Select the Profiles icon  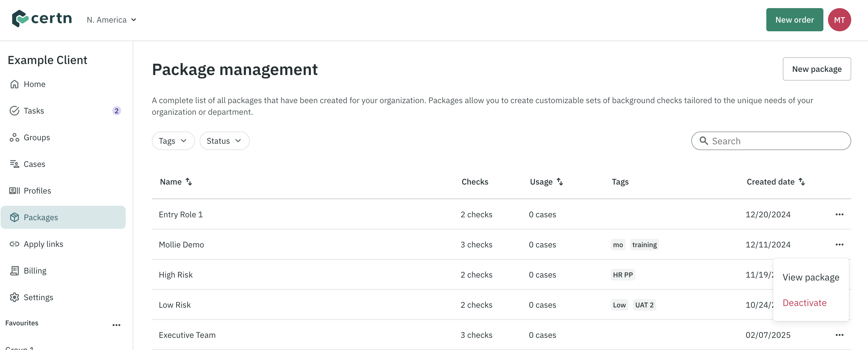[x=14, y=190]
